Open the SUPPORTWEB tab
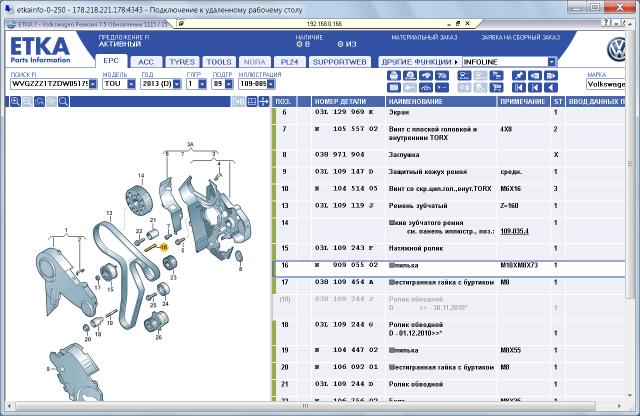This screenshot has width=640, height=416. click(x=340, y=62)
